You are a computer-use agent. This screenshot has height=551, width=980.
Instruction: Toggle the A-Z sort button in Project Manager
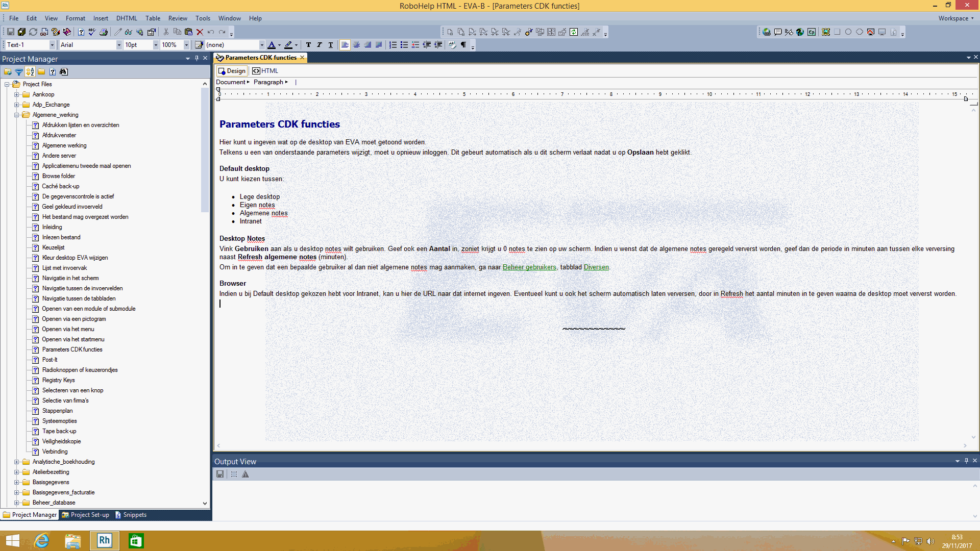click(x=30, y=72)
